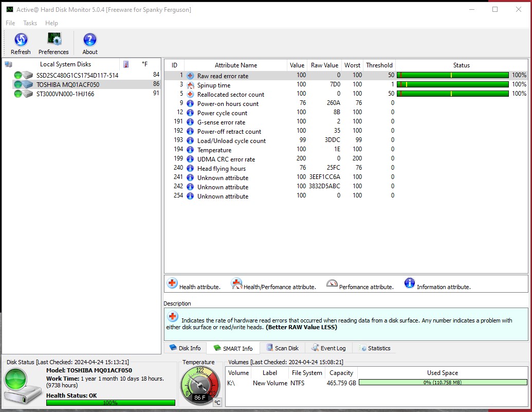Select the Reallocated sector count row

(230, 94)
